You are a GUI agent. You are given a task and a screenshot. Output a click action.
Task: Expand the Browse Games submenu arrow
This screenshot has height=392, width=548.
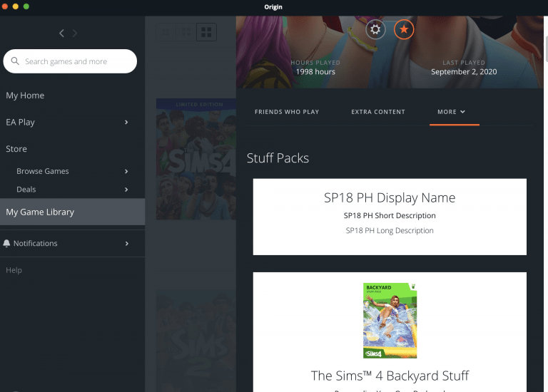[x=126, y=171]
